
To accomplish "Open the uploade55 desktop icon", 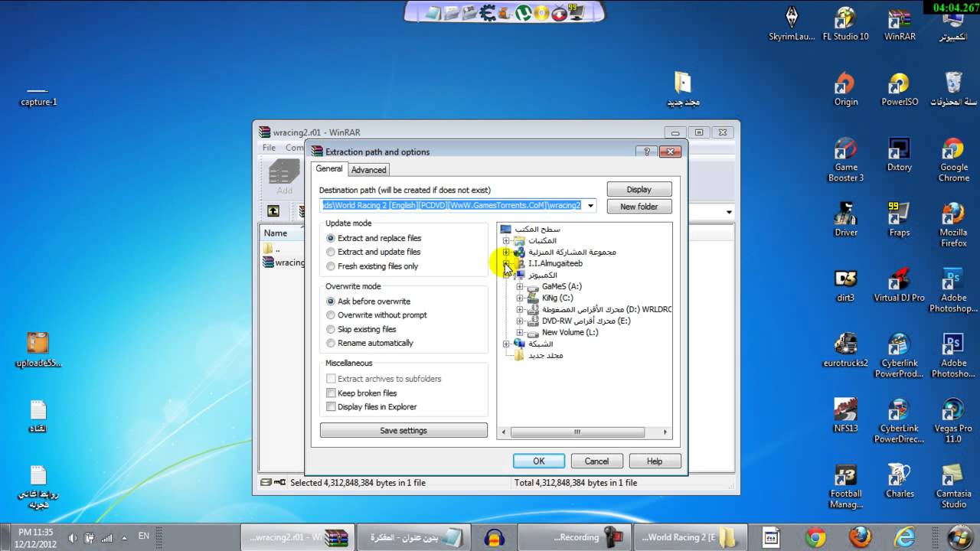I will 38,350.
